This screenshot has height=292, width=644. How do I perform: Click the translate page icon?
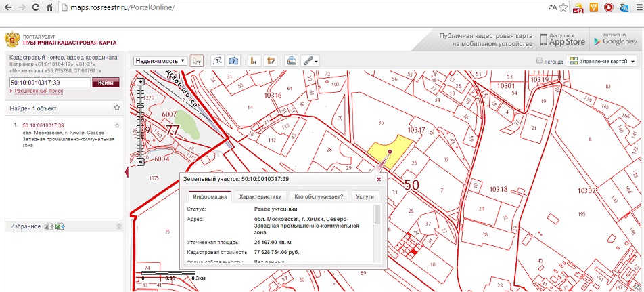[552, 7]
